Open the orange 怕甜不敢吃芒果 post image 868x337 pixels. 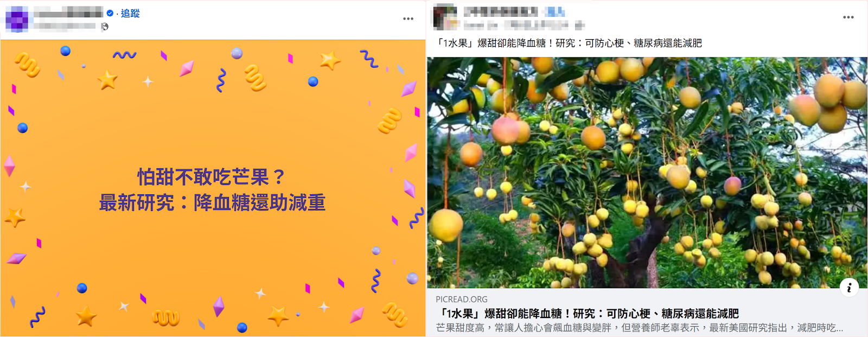pyautogui.click(x=213, y=188)
